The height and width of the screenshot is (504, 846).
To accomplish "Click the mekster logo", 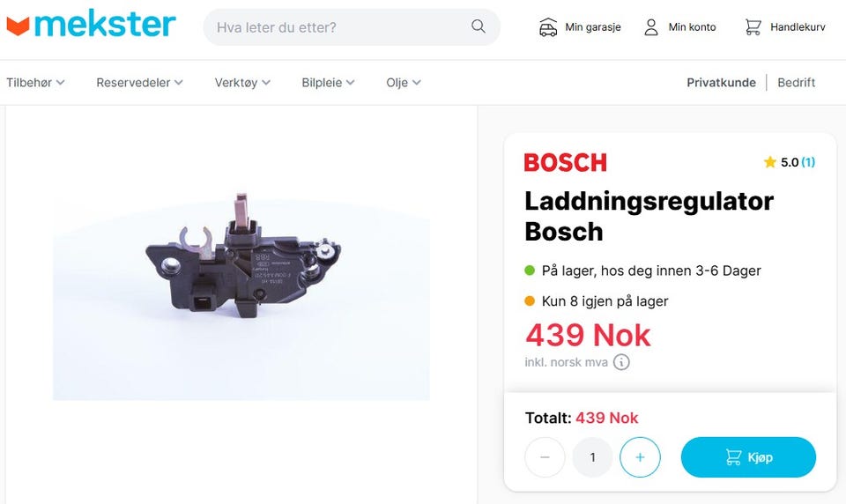I will [x=91, y=25].
